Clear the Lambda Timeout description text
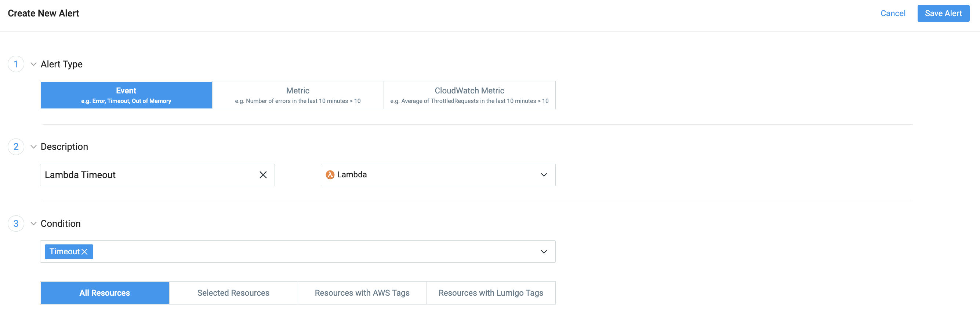Viewport: 980px width, 310px height. click(x=263, y=175)
